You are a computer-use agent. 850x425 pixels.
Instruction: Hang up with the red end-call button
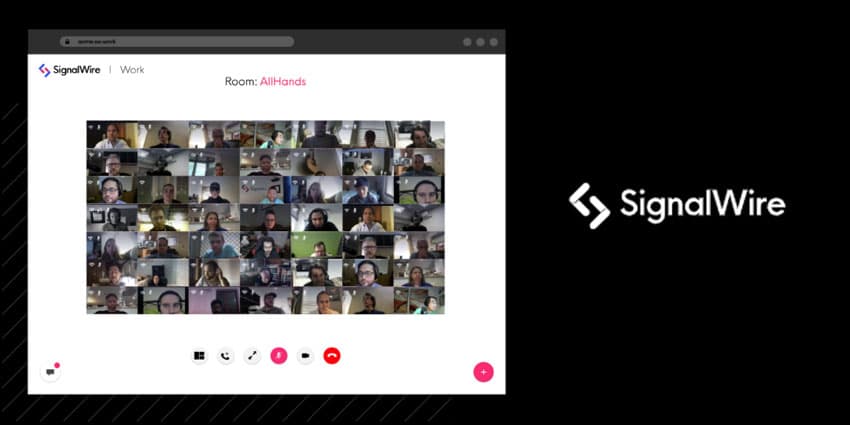(332, 356)
